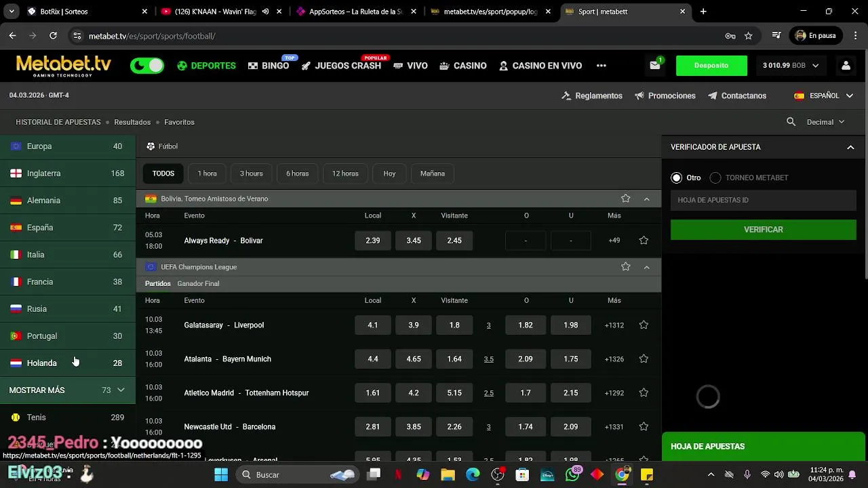Open the browser tab search dropdown

[12, 12]
